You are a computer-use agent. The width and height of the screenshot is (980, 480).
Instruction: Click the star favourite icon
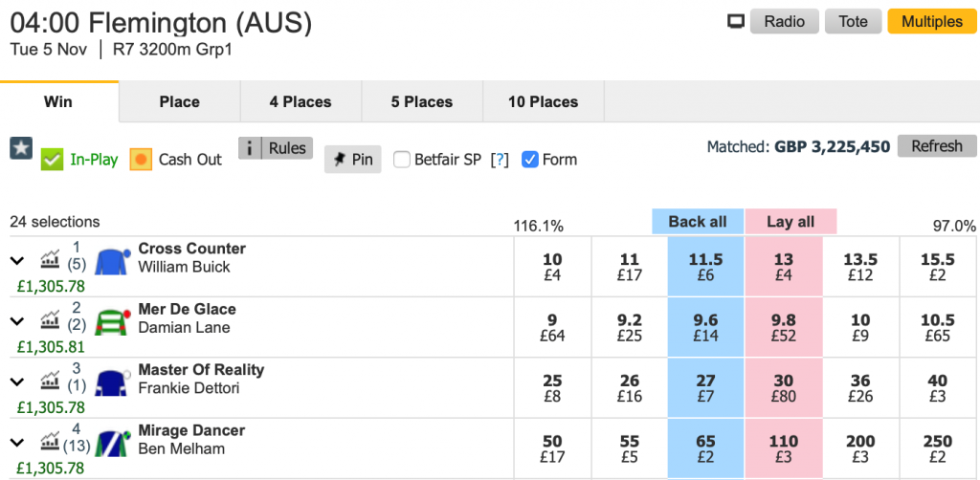[21, 148]
